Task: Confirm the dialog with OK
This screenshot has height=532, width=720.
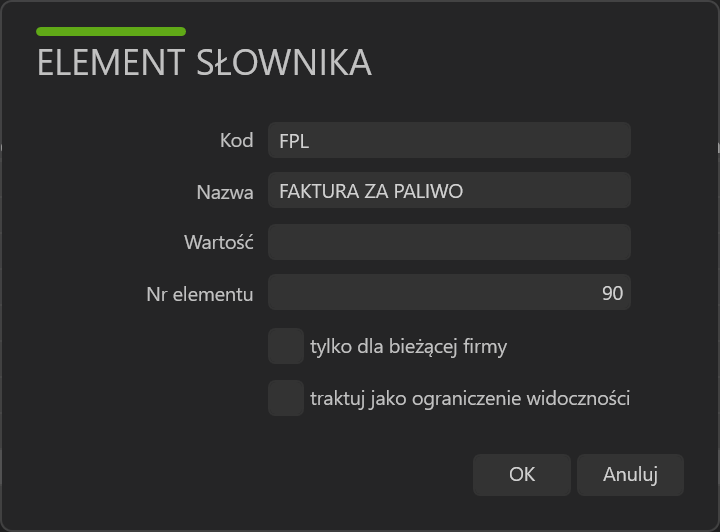Action: [x=522, y=475]
